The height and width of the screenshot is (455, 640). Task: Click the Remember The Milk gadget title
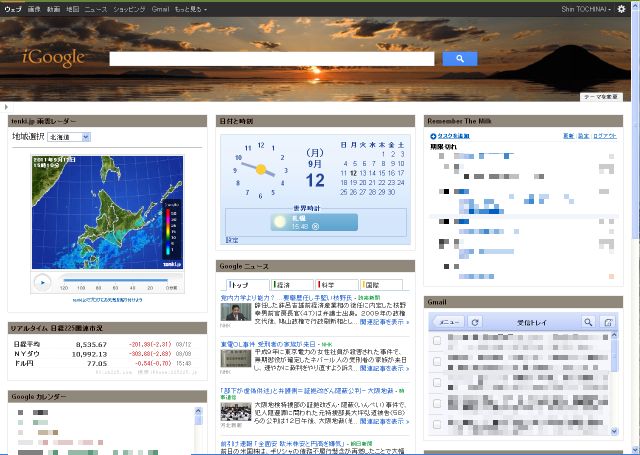(x=459, y=121)
